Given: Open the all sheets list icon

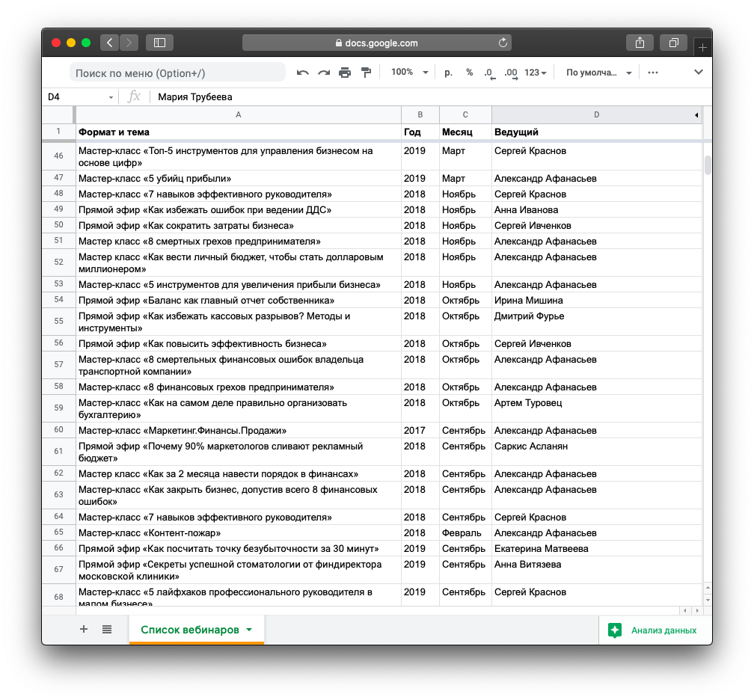Looking at the screenshot, I should tap(107, 630).
